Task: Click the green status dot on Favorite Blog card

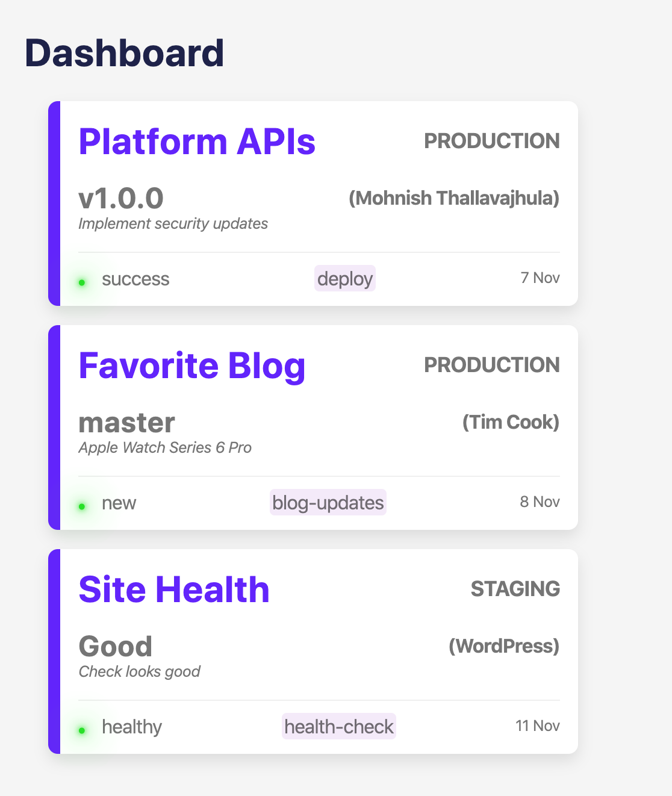Action: click(82, 506)
